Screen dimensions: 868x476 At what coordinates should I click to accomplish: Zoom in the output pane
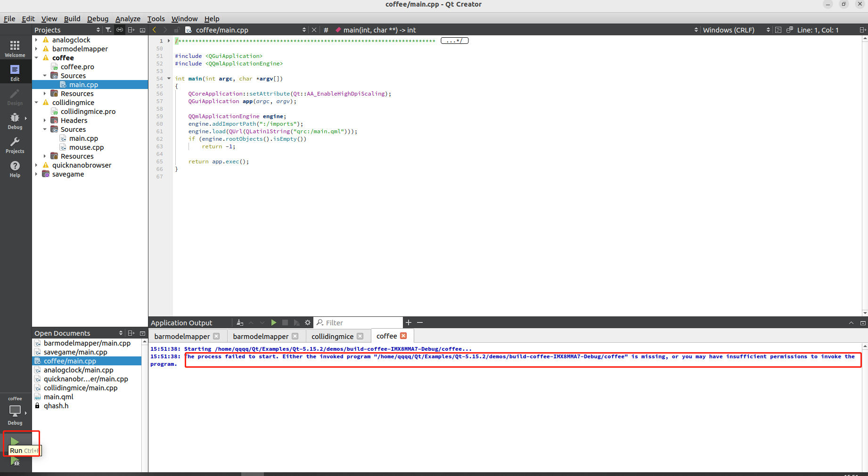coord(409,323)
